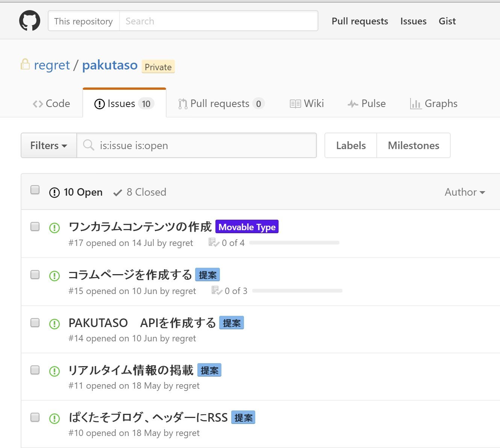Viewport: 500px width, 448px height.
Task: Open Gist in the top navigation
Action: (x=447, y=21)
